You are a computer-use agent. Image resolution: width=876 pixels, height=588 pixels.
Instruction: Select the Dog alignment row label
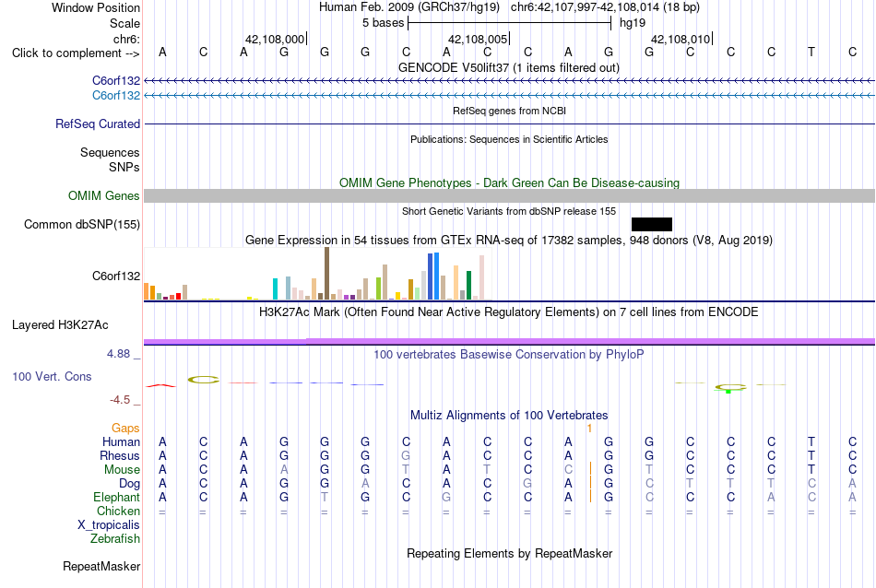click(129, 484)
